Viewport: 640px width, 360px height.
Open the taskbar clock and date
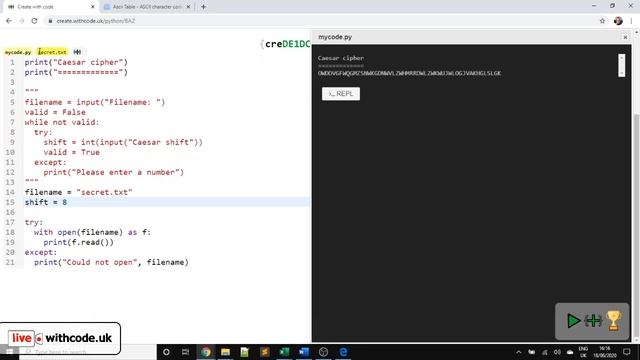[605, 352]
